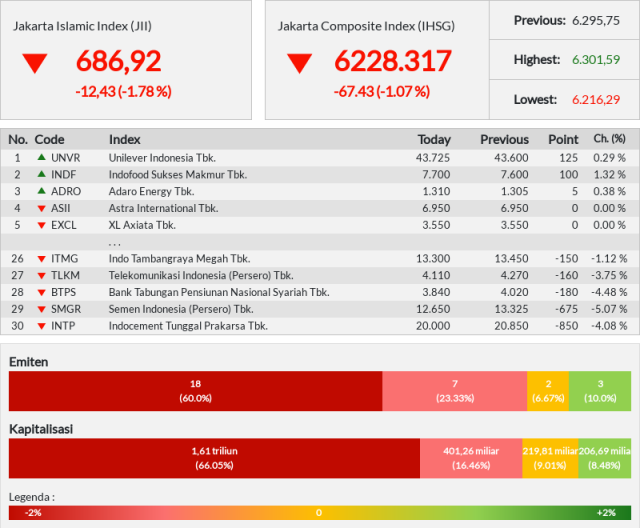The image size is (640, 528).
Task: Click the +2% end of legend gradient
Action: pyautogui.click(x=607, y=513)
